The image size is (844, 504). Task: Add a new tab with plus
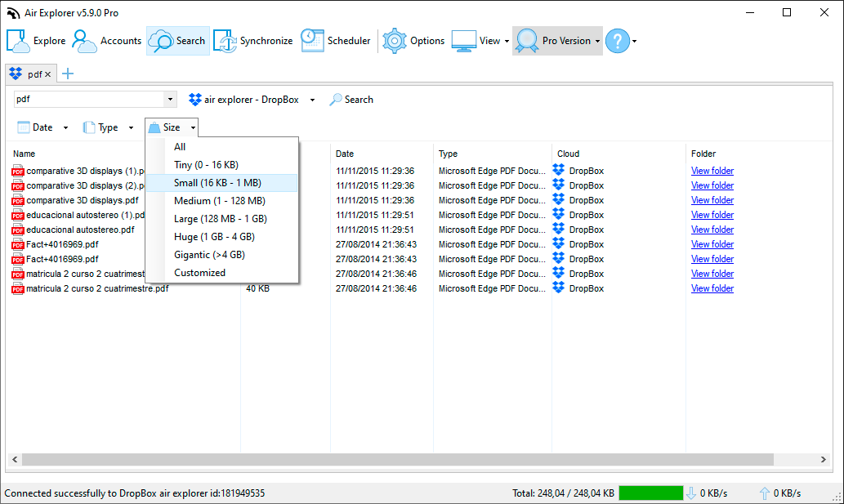(68, 74)
